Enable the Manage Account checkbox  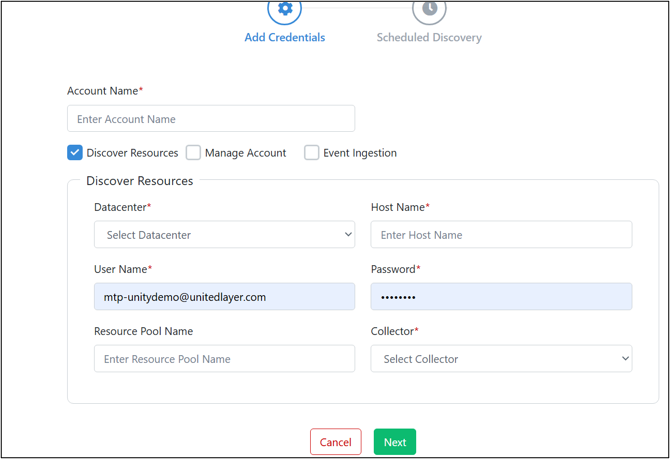193,153
